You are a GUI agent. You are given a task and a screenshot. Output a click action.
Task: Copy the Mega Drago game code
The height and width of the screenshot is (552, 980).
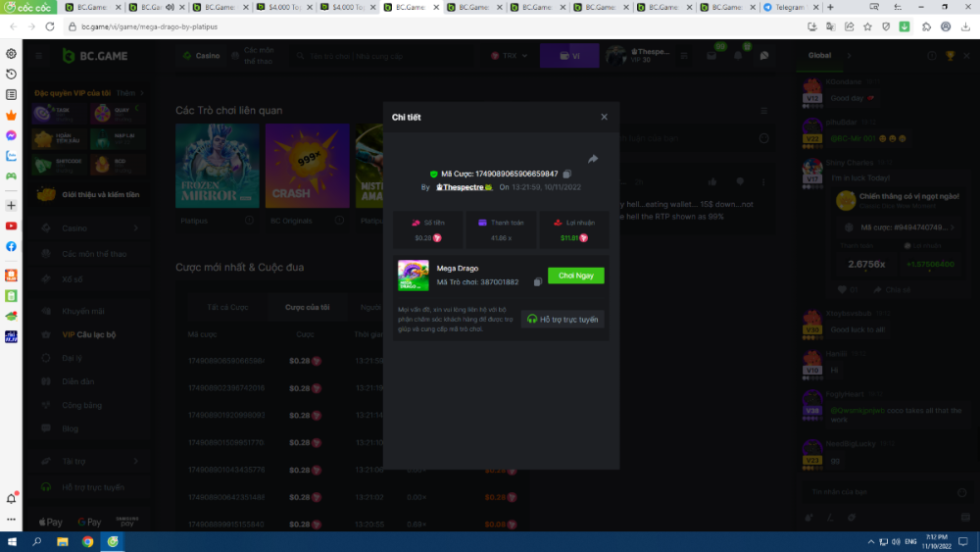537,282
